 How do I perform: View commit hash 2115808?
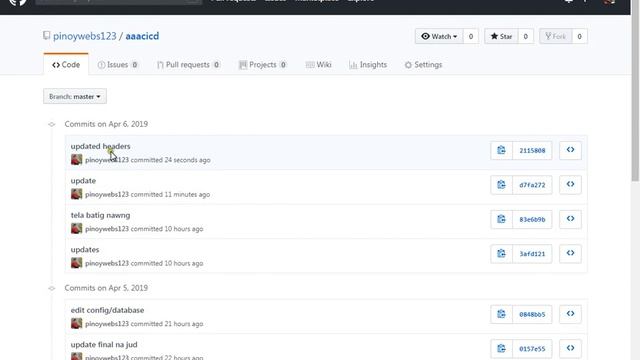point(532,150)
